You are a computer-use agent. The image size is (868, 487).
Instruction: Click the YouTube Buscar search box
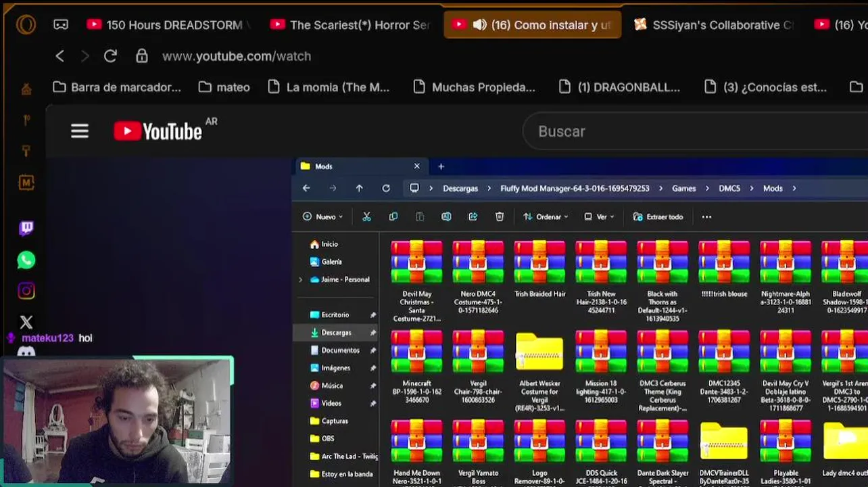tap(696, 131)
